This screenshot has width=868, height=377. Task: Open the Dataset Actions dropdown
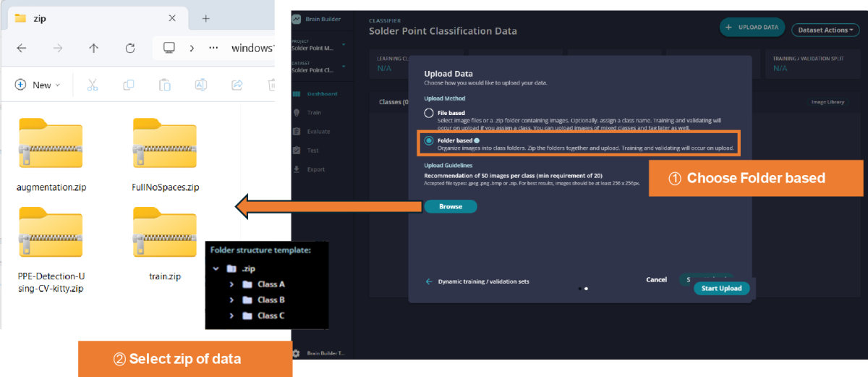[x=825, y=30]
